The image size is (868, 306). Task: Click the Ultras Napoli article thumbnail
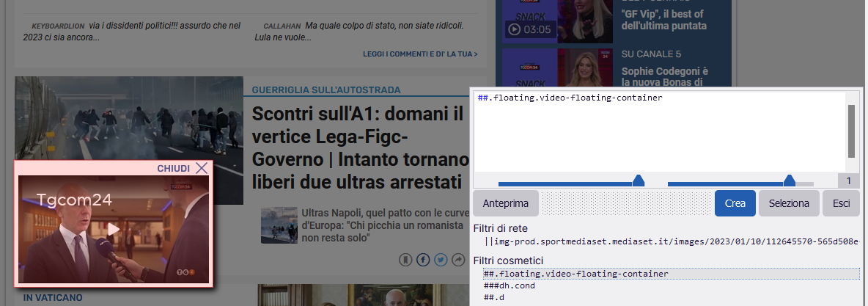click(x=279, y=225)
